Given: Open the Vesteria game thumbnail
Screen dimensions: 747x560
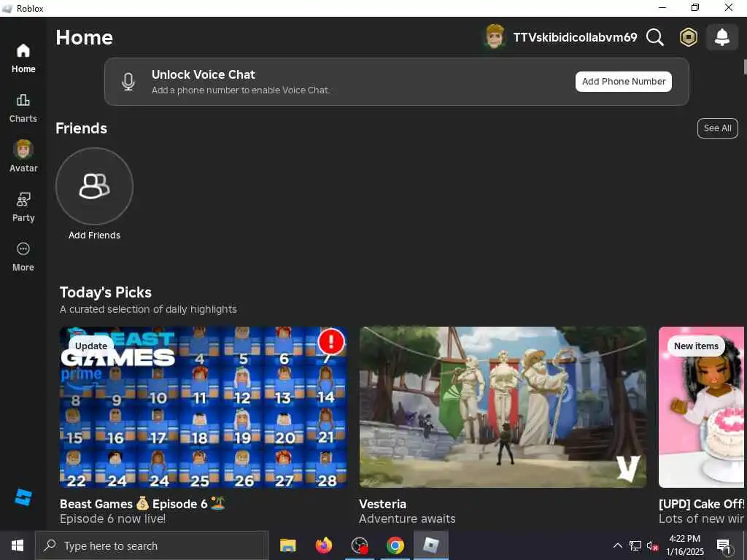Looking at the screenshot, I should pos(503,407).
